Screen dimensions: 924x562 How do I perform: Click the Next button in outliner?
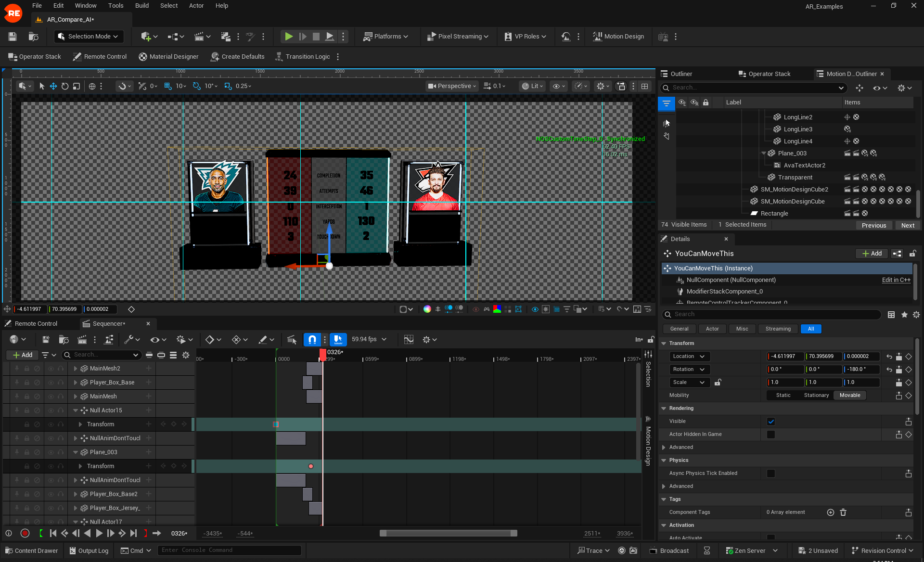[x=908, y=225]
